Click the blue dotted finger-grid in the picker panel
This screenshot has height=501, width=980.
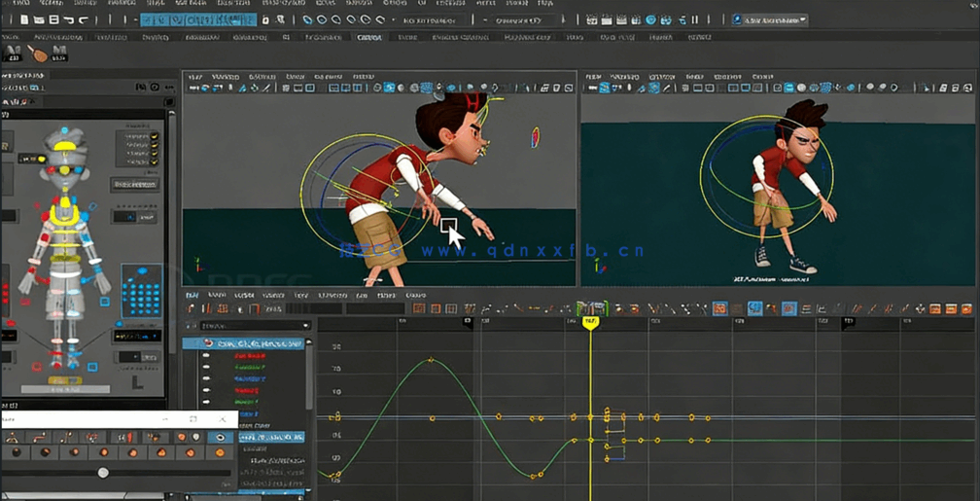142,297
